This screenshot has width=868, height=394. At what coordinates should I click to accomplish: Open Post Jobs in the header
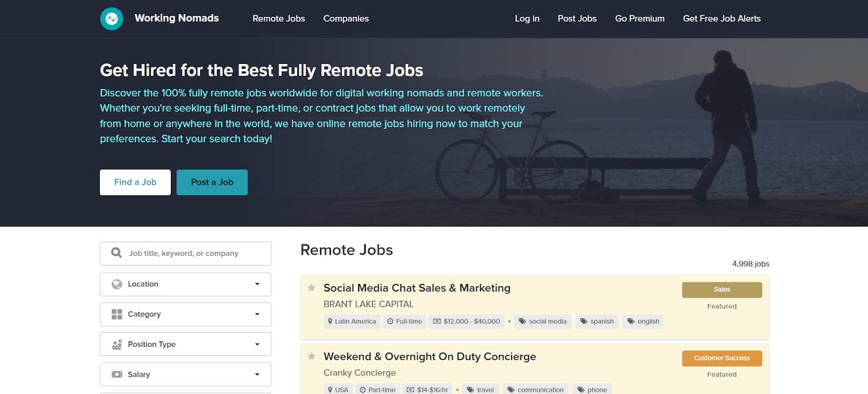pyautogui.click(x=577, y=18)
